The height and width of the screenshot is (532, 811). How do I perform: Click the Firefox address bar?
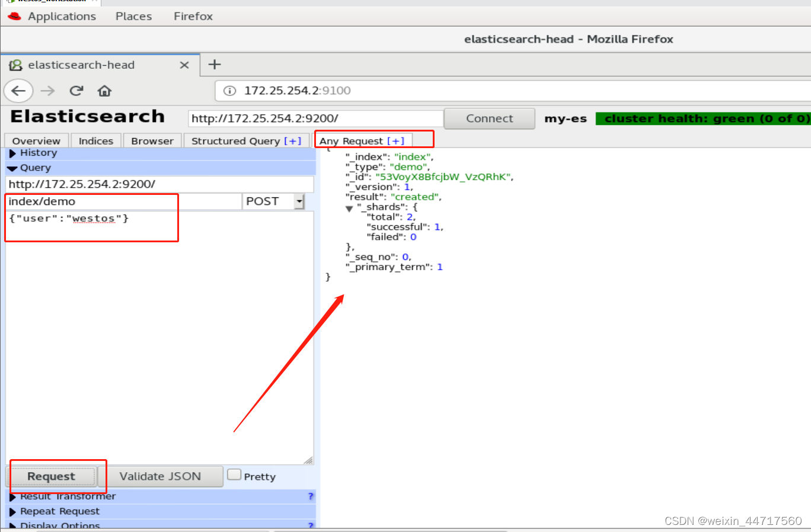pos(513,91)
